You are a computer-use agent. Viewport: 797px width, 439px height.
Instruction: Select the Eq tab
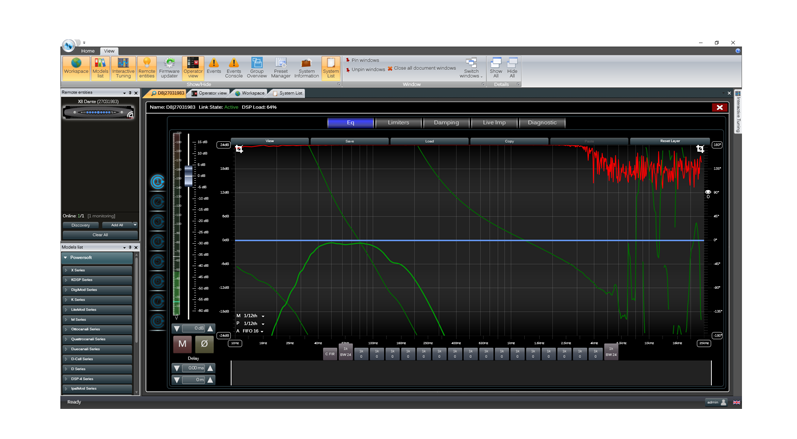point(350,122)
